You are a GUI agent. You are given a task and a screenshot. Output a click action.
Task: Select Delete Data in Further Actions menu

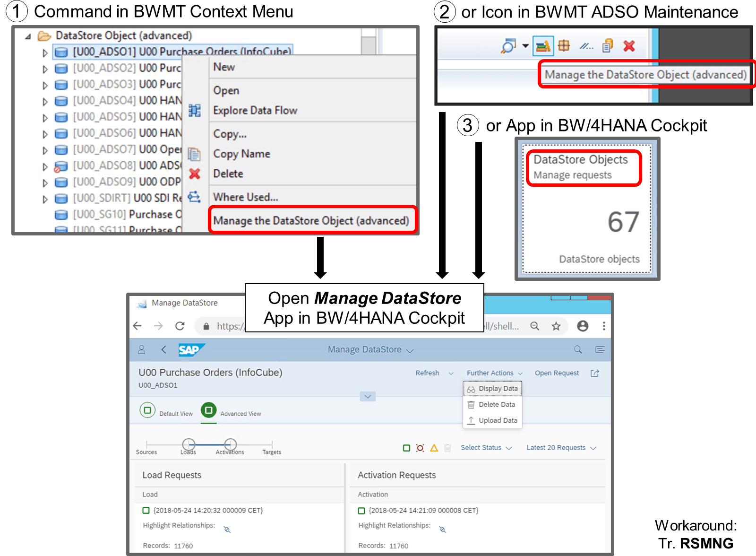coord(492,405)
